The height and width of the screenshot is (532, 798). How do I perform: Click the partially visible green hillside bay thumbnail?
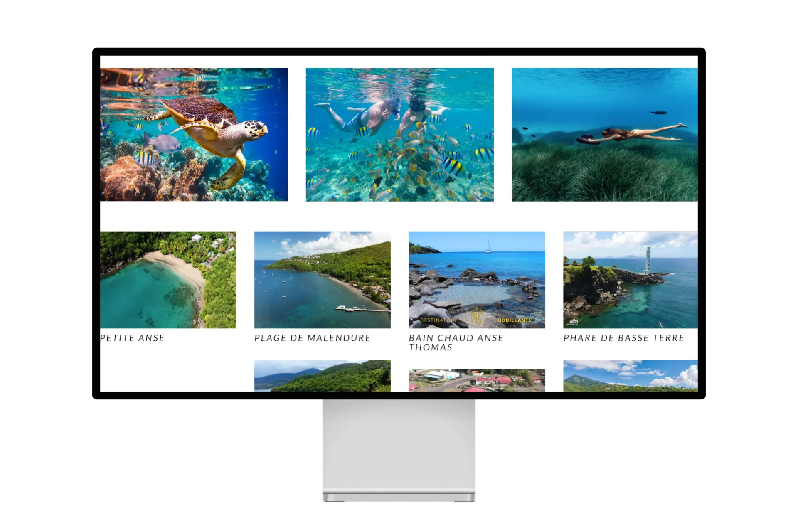(323, 376)
